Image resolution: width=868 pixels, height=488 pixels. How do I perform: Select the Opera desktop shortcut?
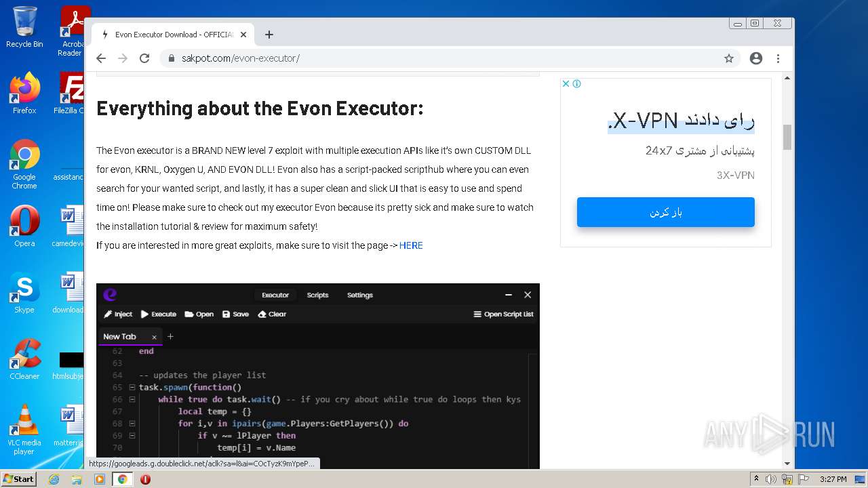24,226
